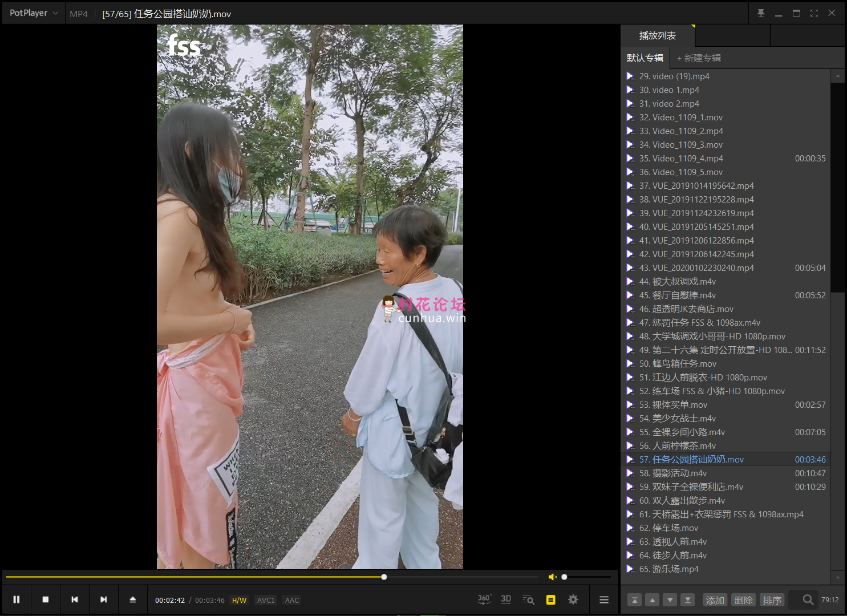Click the 添加 button to add files

tap(715, 600)
